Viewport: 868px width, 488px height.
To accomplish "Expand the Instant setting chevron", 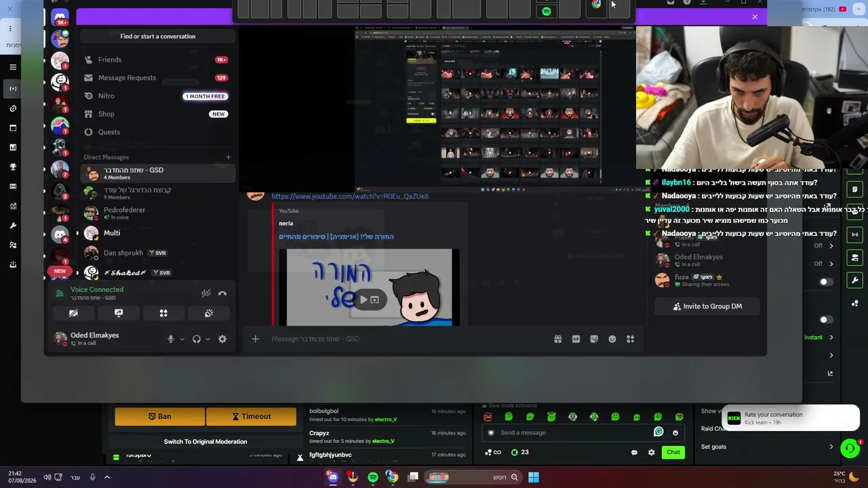I will [831, 338].
